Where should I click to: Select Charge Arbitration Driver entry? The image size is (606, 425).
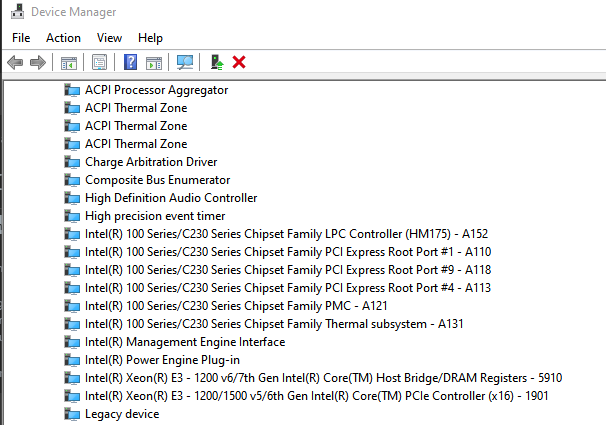point(151,162)
